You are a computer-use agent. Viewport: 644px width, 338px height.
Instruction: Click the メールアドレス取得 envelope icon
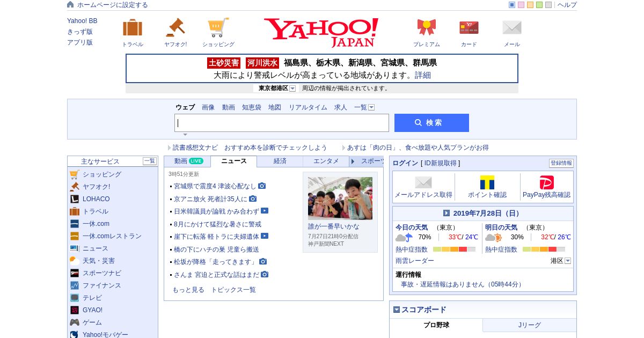click(x=423, y=182)
